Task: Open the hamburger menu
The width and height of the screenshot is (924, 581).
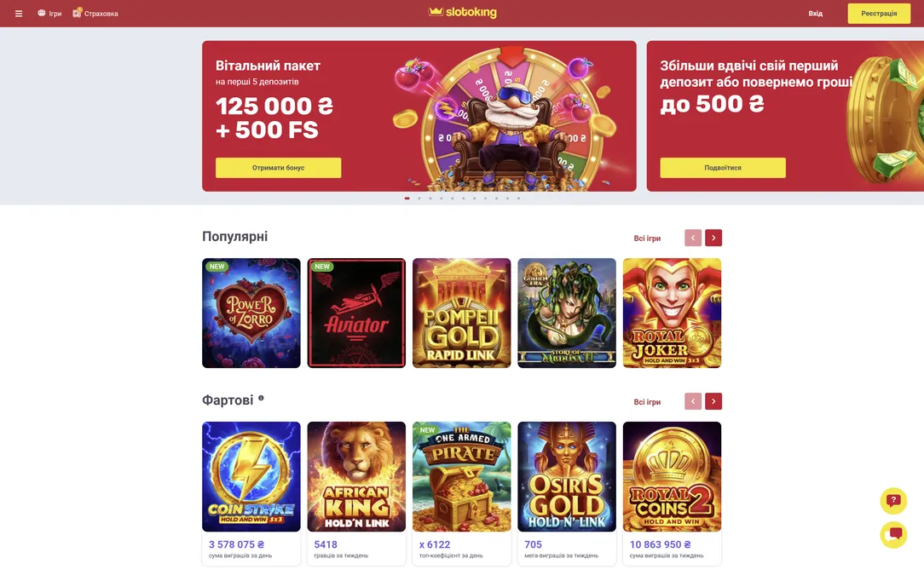Action: tap(19, 14)
